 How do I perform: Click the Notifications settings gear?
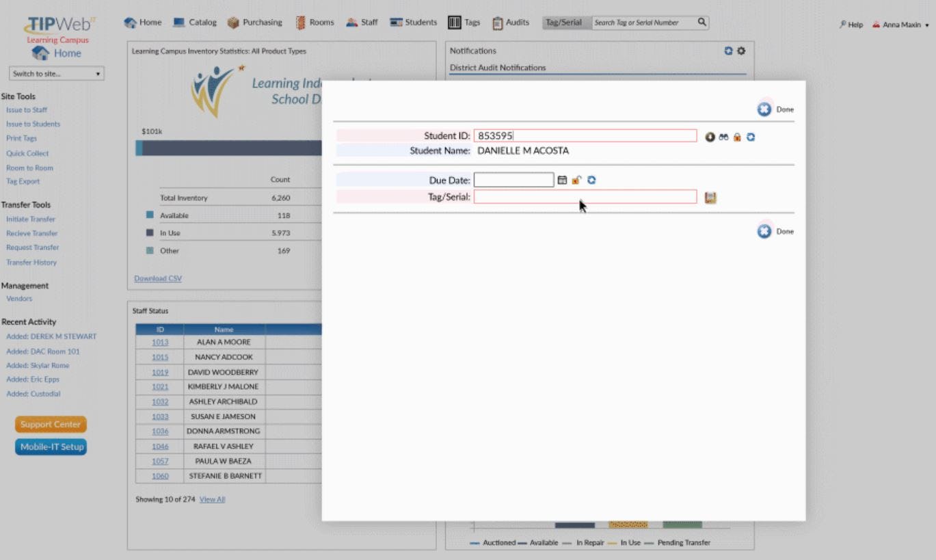click(740, 50)
